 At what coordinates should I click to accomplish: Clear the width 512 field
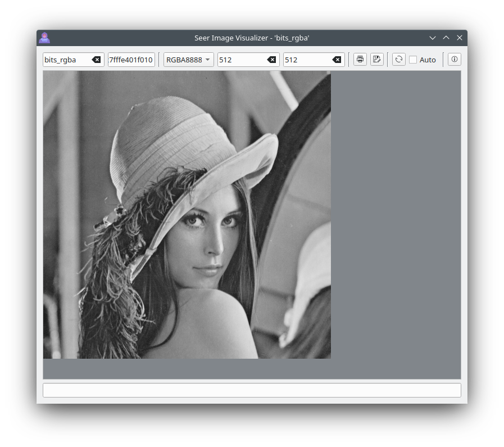pos(271,60)
